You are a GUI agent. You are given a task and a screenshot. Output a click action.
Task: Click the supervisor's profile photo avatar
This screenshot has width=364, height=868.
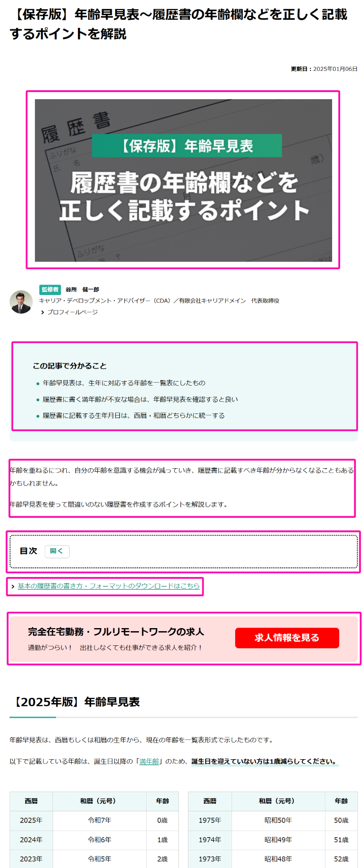click(x=21, y=302)
